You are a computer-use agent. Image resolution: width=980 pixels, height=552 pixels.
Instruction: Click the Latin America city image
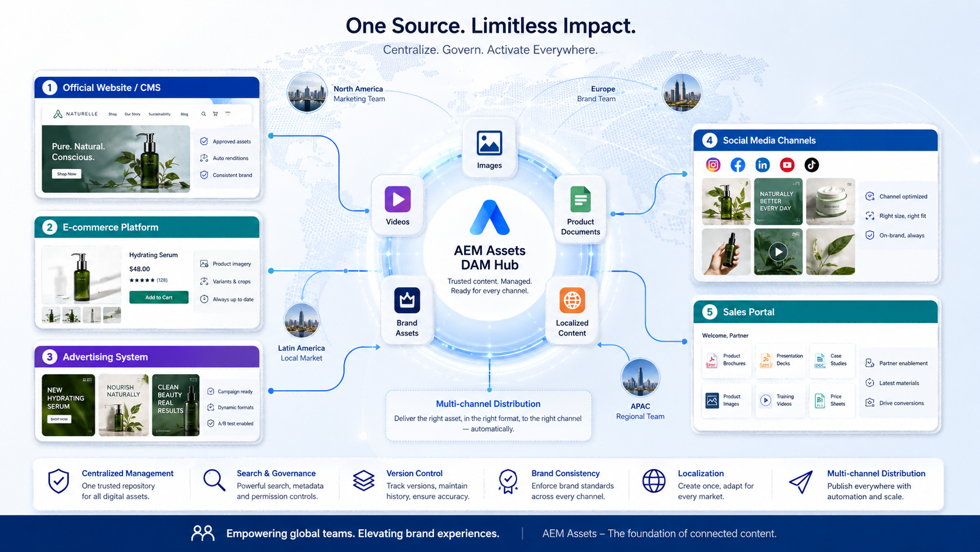[302, 321]
